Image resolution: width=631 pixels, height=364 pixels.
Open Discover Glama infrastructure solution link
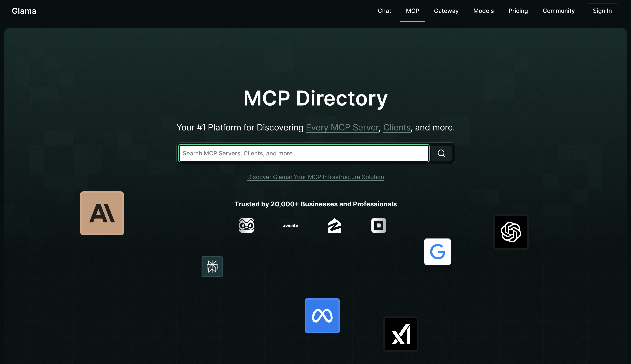(x=315, y=177)
